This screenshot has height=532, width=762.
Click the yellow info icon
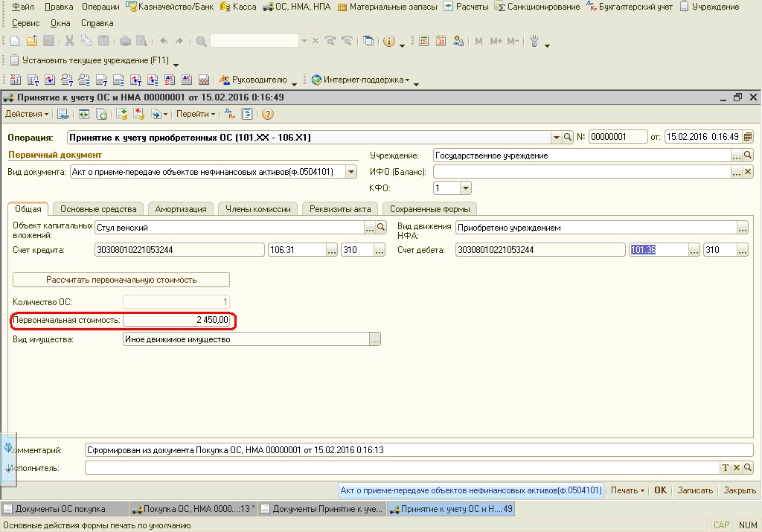click(388, 42)
